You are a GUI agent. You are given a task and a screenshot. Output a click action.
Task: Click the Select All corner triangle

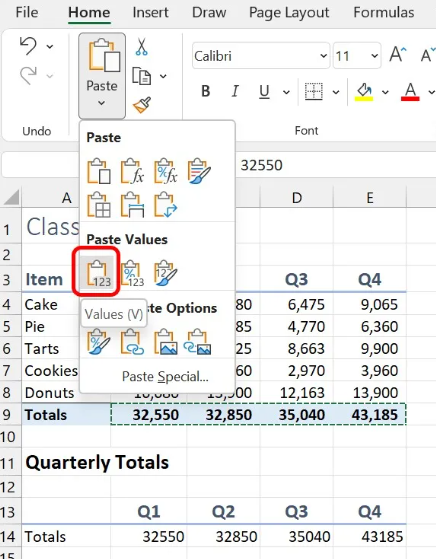pyautogui.click(x=11, y=197)
